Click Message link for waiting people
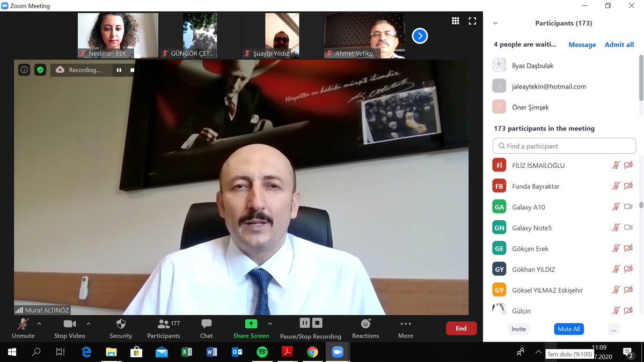Screen dimensions: 644x362 point(582,45)
